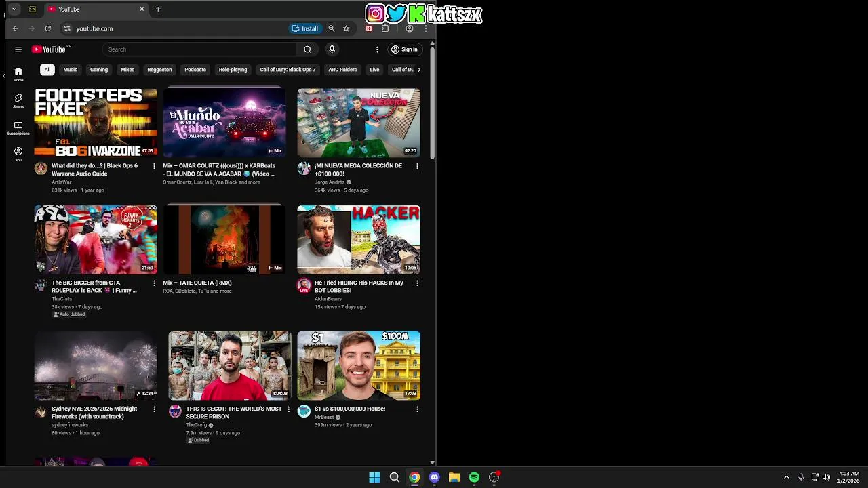Open options for Jorge Andrés video

[x=417, y=166]
